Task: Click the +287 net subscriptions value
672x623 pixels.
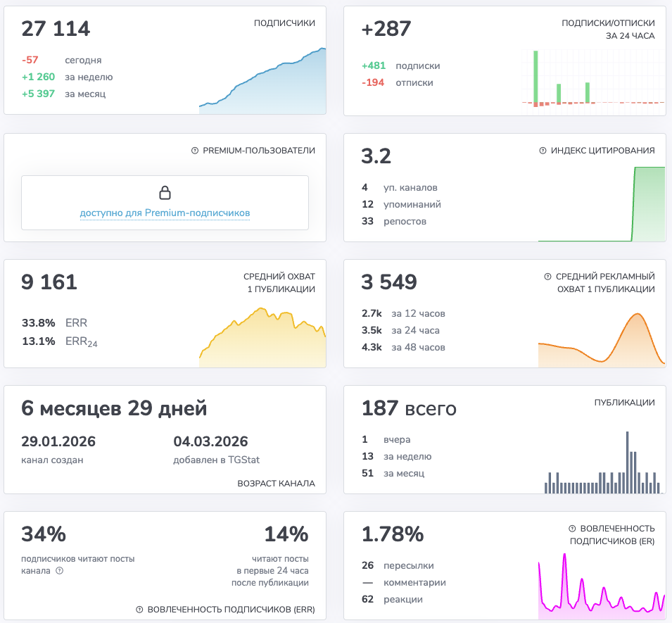Action: click(x=386, y=29)
